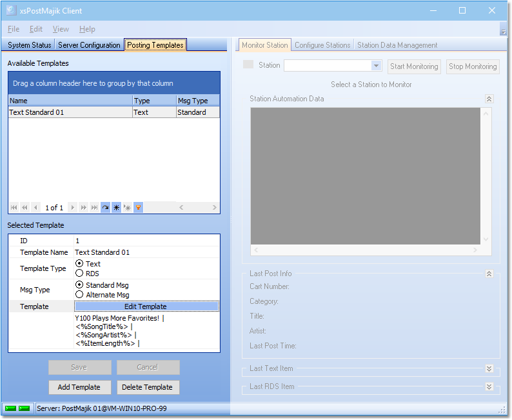Click the save bookmark asterisk icon

116,208
